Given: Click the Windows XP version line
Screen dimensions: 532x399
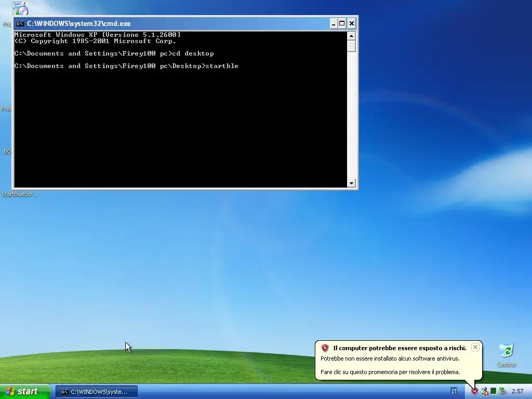Looking at the screenshot, I should [97, 35].
